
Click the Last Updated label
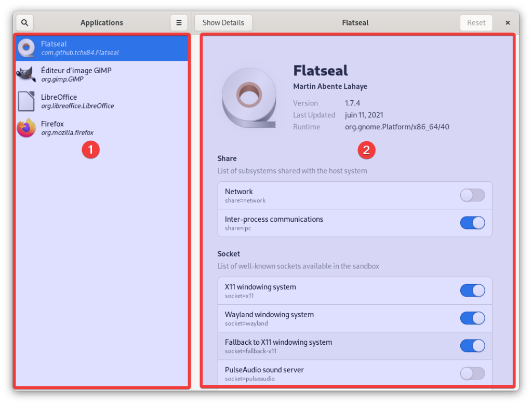(314, 115)
